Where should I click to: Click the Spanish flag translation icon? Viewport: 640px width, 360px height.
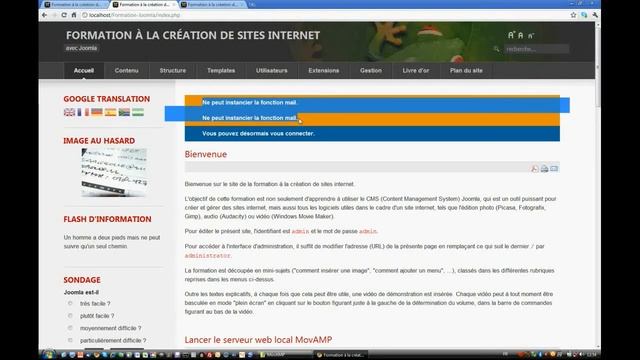tap(111, 112)
